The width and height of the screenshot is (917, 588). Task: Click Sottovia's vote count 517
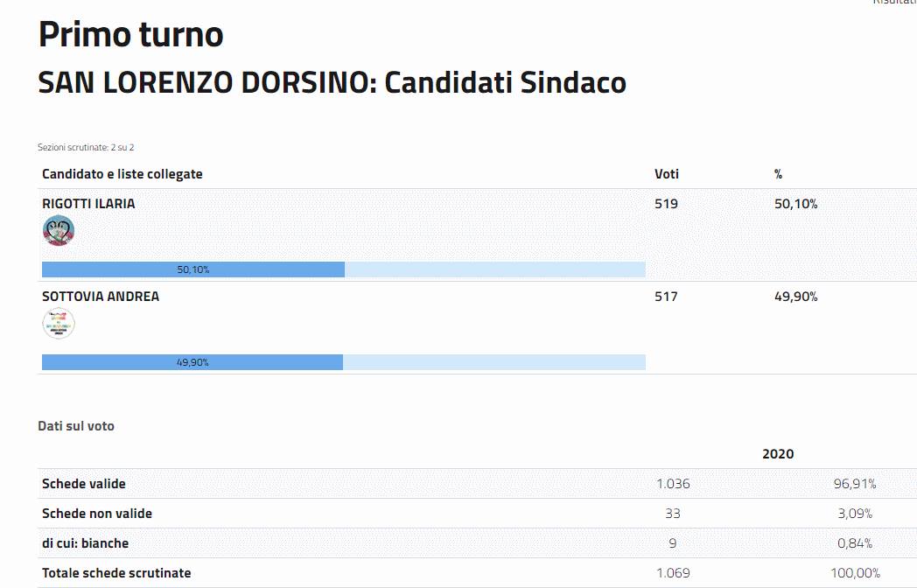(x=666, y=297)
